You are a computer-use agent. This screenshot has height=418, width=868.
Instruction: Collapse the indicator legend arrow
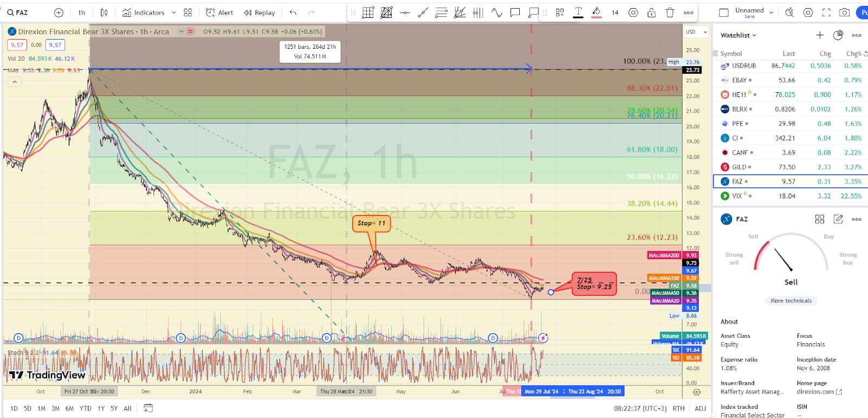15,82
